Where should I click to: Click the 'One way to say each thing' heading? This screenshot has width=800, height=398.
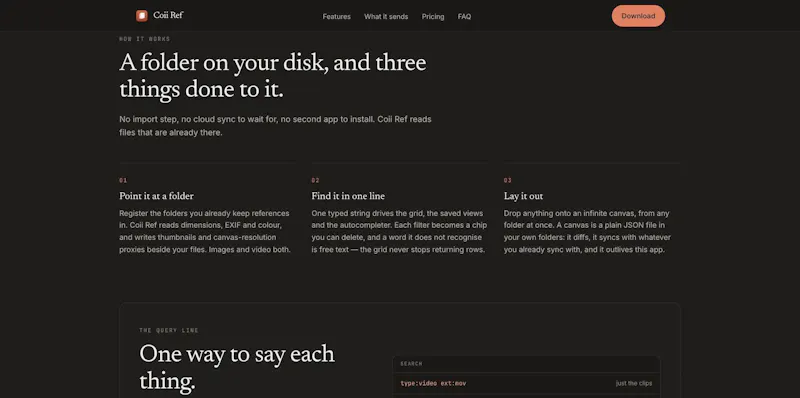pos(237,367)
